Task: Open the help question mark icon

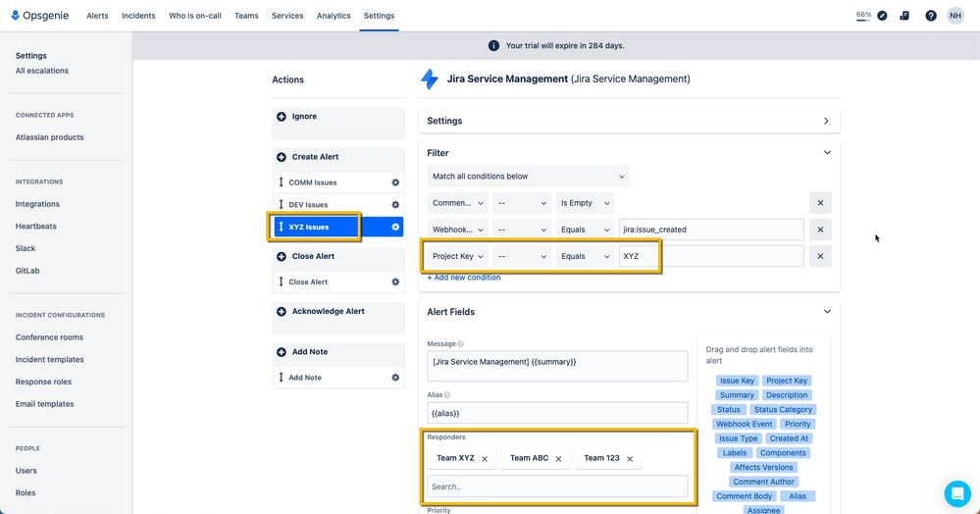Action: [931, 16]
